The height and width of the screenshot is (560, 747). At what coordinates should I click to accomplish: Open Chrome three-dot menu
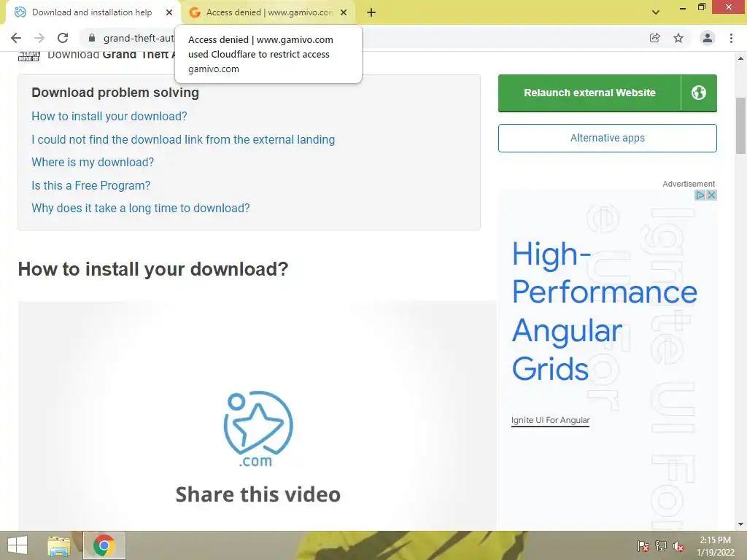[731, 38]
